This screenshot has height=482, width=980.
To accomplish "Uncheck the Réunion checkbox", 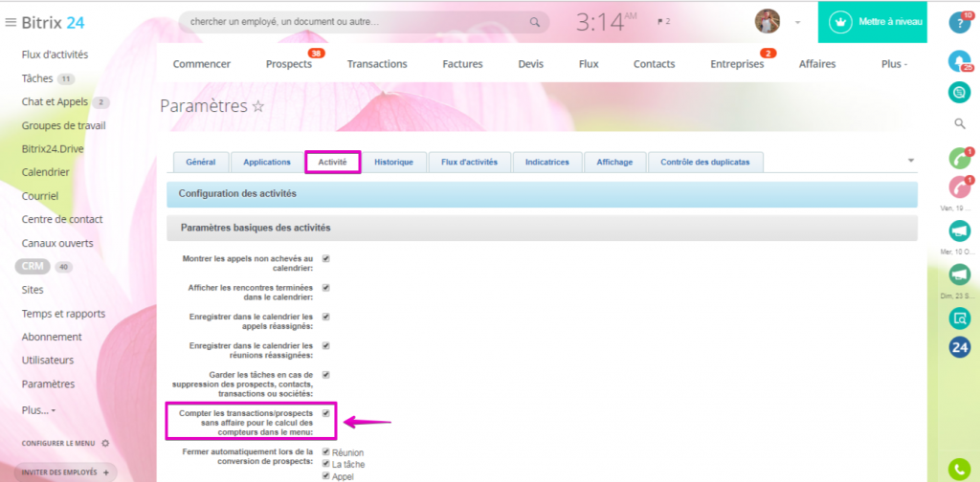I will pyautogui.click(x=325, y=451).
